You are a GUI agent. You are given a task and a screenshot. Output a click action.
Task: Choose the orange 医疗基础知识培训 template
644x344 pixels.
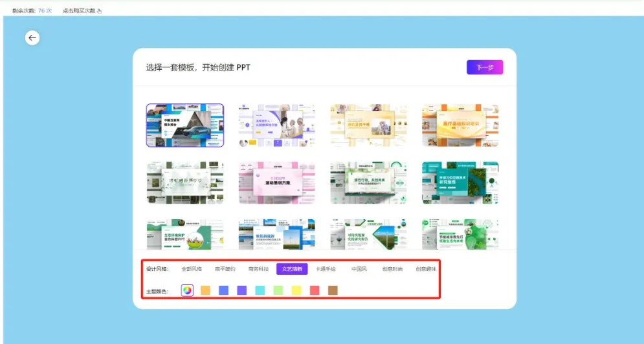click(x=460, y=125)
